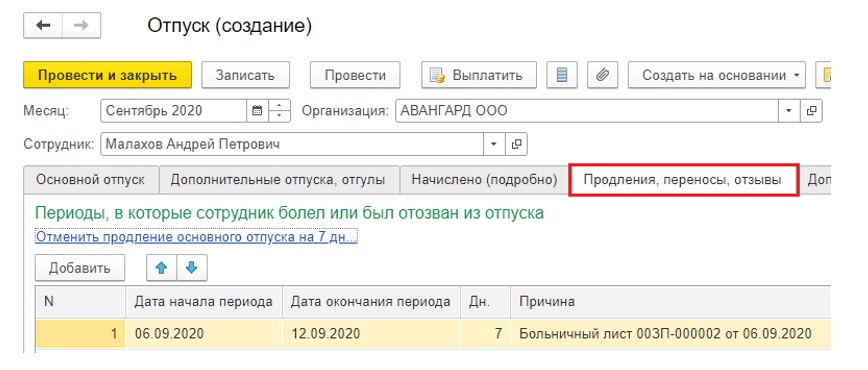Screen dimensions: 868x370
Task: Click the Дата окончания периода column header
Action: [x=371, y=302]
